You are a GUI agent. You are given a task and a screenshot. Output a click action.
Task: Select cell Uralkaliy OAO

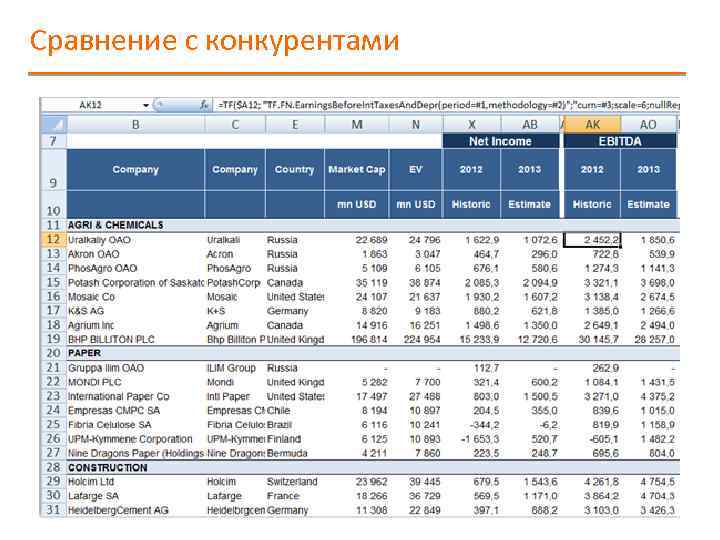click(x=136, y=240)
